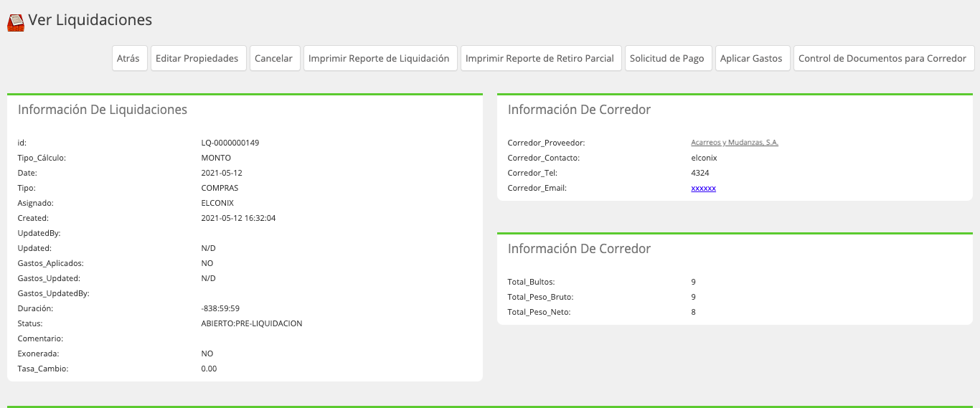Click the Tipo value COMPRAS
The image size is (980, 408).
220,188
